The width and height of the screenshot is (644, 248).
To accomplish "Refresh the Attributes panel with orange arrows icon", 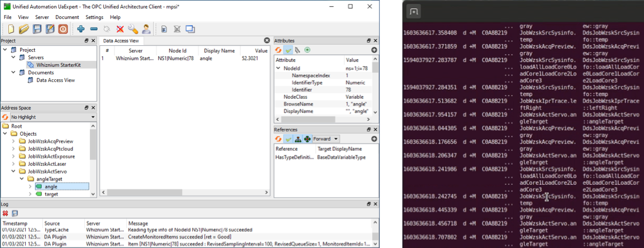I will tap(279, 50).
